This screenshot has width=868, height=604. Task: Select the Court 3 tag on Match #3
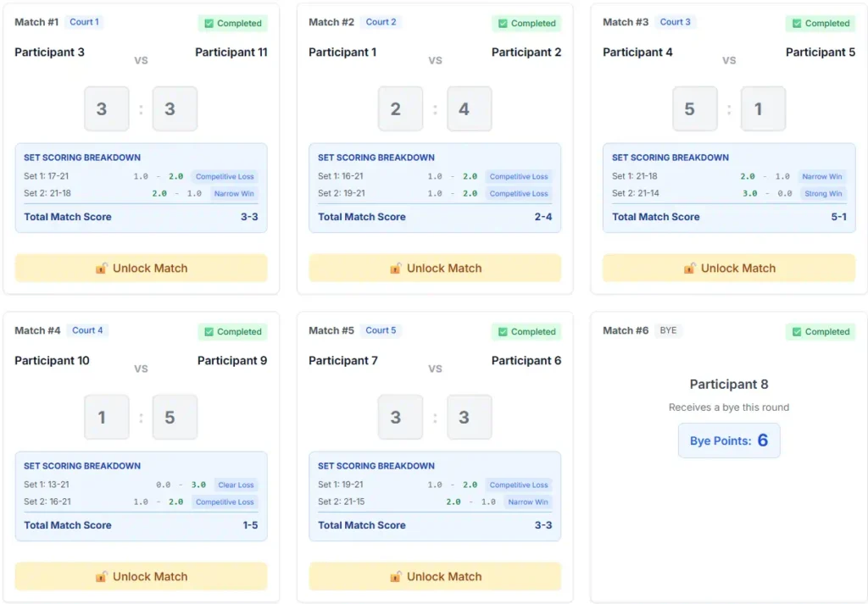pos(675,22)
